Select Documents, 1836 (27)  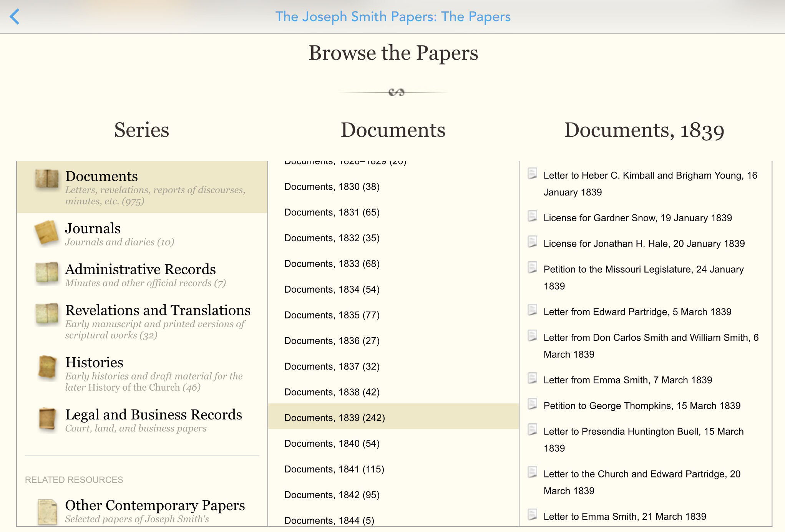click(393, 341)
